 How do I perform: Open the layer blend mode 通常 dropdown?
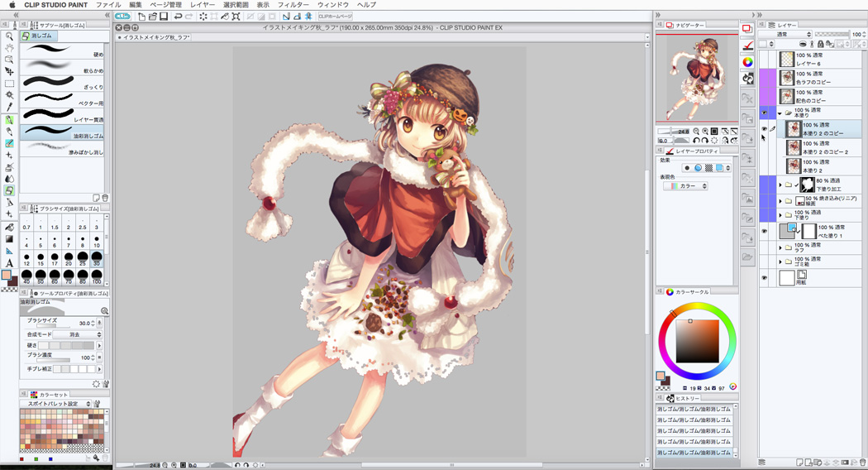(x=785, y=35)
